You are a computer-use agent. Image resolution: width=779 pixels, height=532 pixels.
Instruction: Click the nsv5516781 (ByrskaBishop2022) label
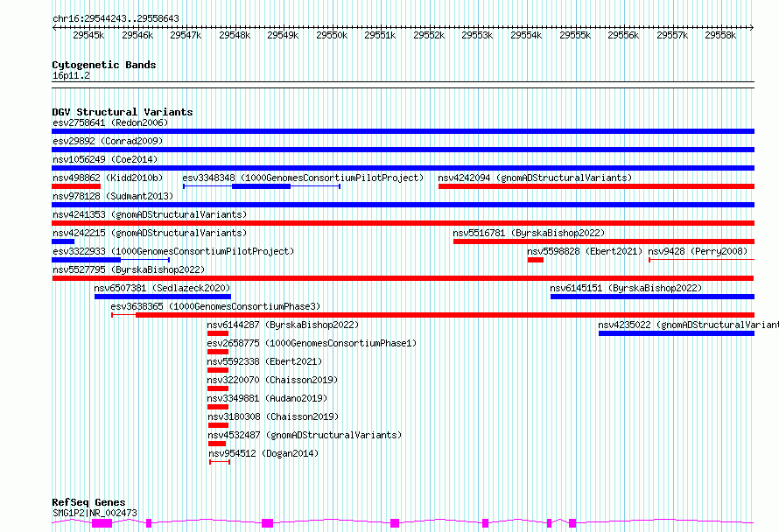tap(529, 233)
